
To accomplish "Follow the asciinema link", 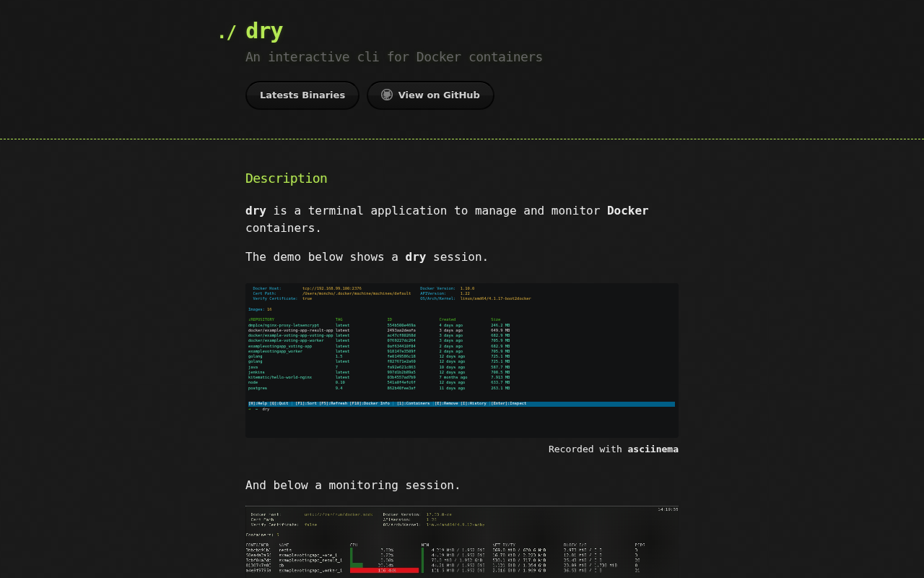I will click(x=653, y=449).
